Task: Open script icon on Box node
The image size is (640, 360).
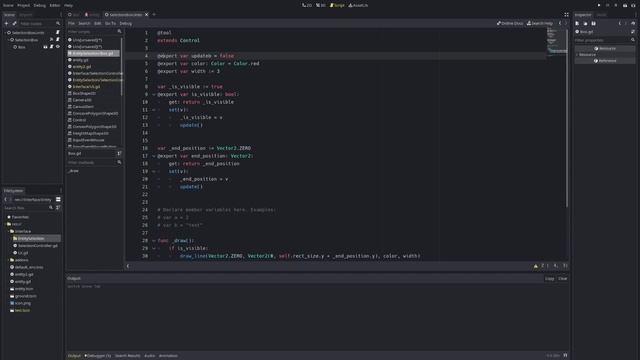Action: point(51,47)
